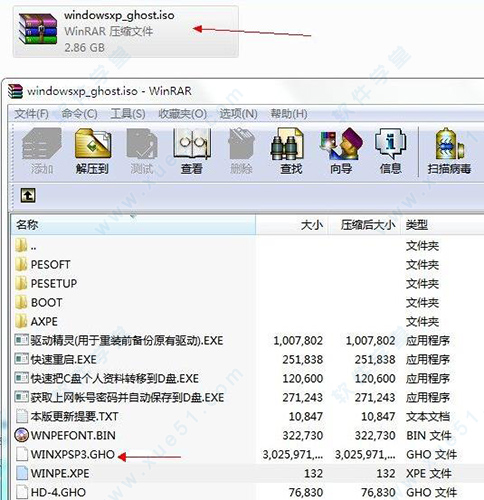Open the 文件(F) menu
The width and height of the screenshot is (484, 500).
pos(31,114)
